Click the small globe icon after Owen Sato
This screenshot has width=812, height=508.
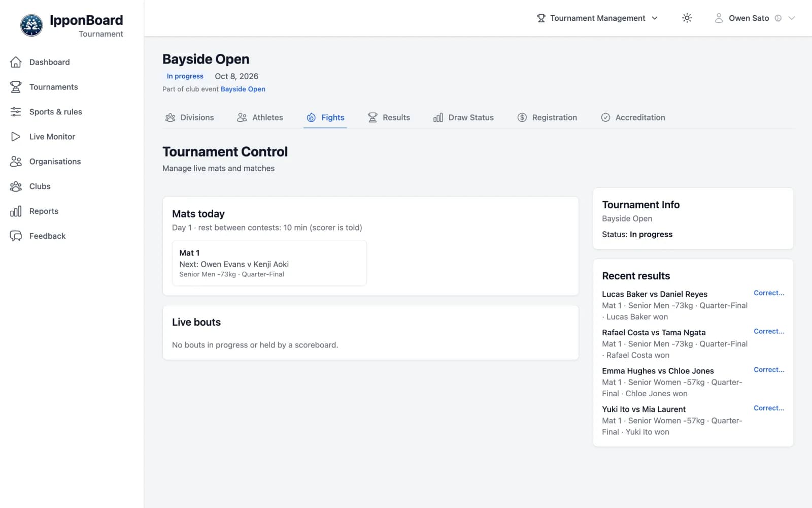(778, 18)
